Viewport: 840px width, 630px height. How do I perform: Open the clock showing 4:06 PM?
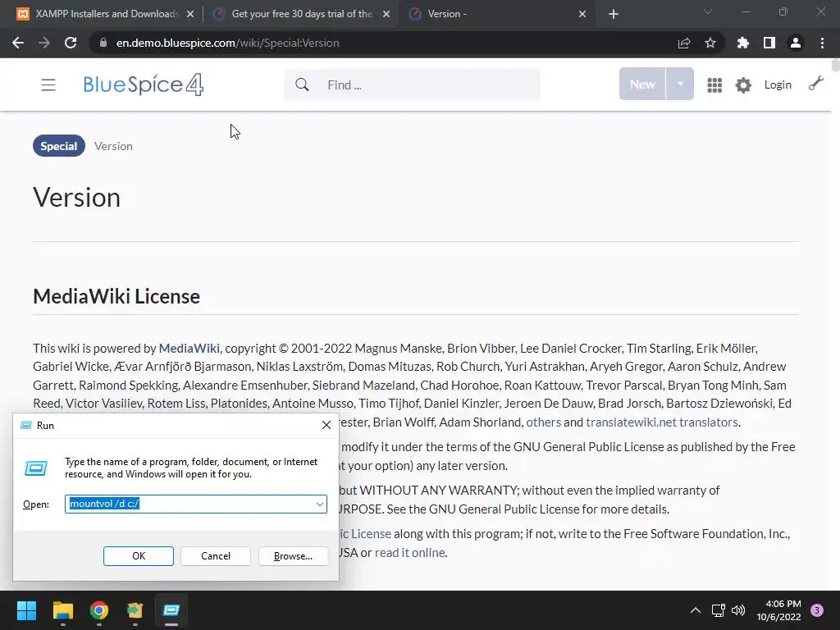tap(779, 610)
